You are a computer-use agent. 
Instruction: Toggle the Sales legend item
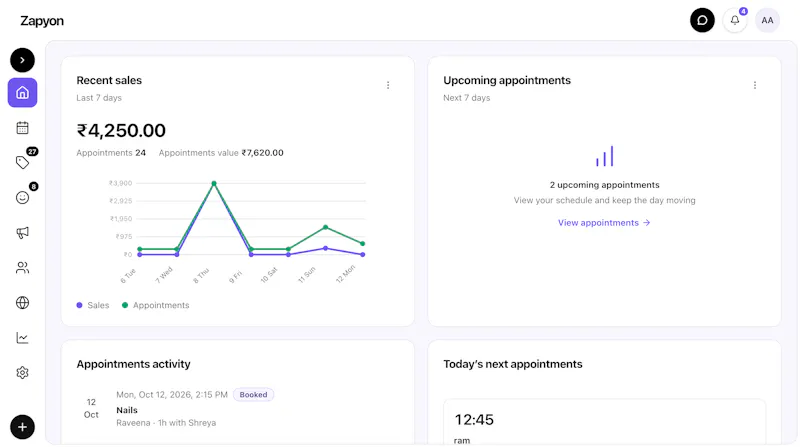point(93,305)
